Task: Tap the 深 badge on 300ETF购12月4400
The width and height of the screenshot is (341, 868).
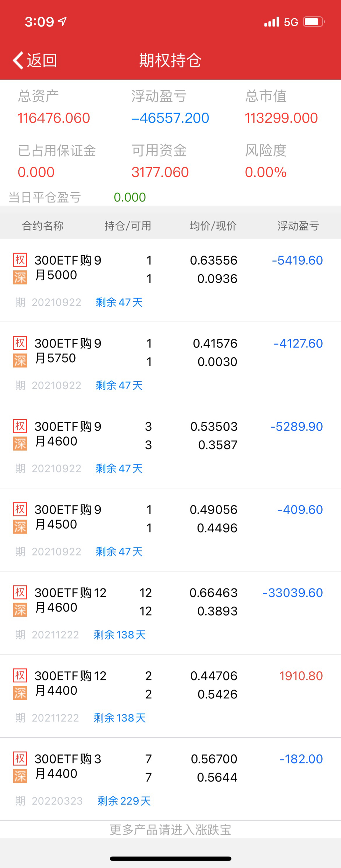Action: tap(20, 693)
